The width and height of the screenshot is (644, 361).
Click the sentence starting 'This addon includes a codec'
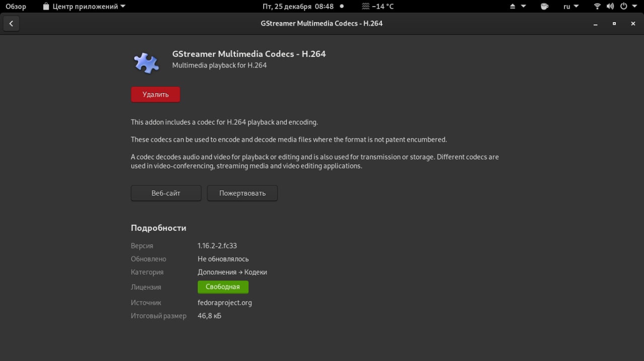224,122
